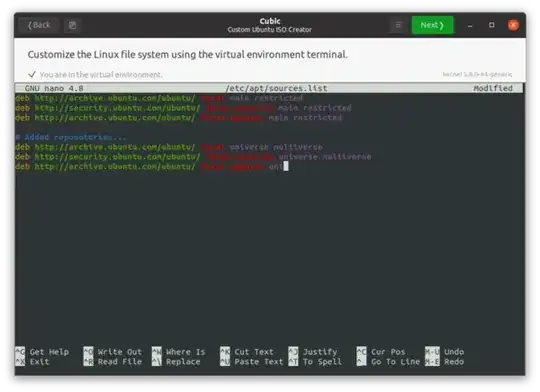Click the '^W Where Is' shortcut
This screenshot has height=392, width=540.
(178, 352)
